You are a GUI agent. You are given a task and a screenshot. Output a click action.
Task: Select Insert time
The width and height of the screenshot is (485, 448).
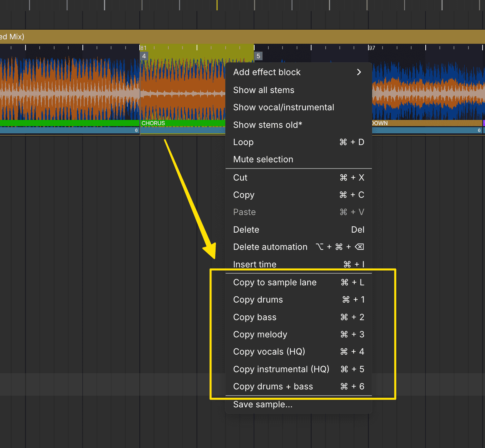[255, 264]
